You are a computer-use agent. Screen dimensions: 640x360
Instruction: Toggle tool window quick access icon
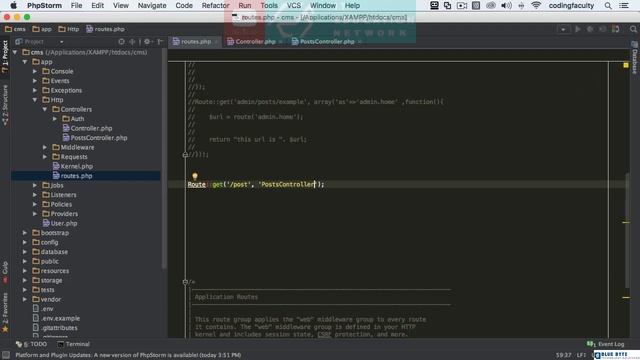pos(6,355)
